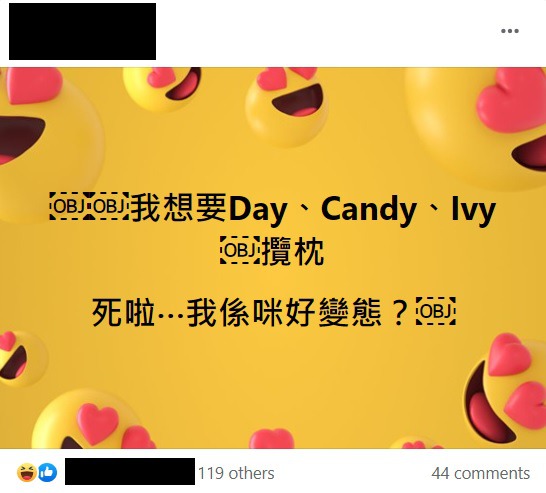Click the first OBJ placeholder before '我想要'
The width and height of the screenshot is (546, 493).
coord(69,206)
